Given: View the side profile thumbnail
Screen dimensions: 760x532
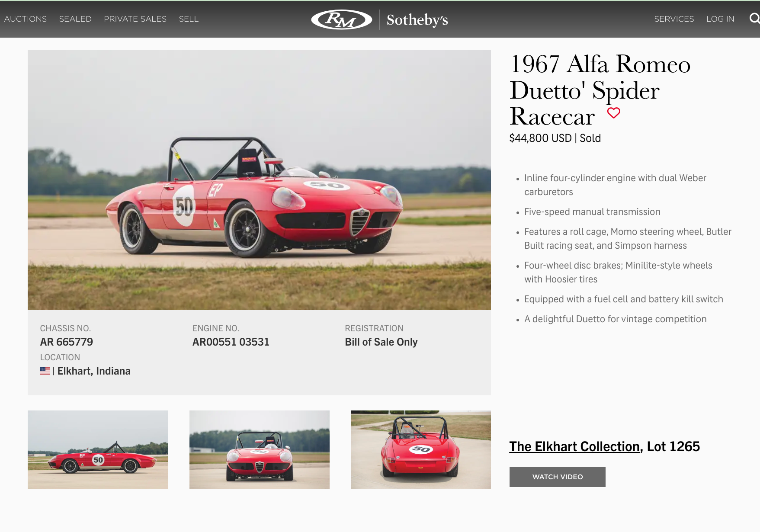Looking at the screenshot, I should coord(98,450).
